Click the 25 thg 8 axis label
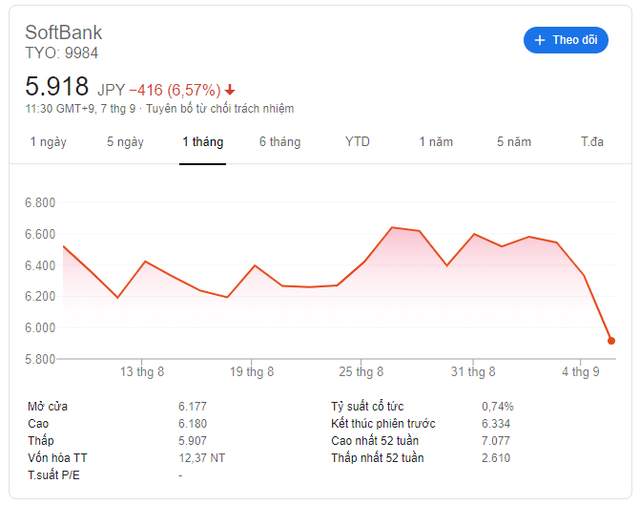This screenshot has height=505, width=640. (x=361, y=372)
